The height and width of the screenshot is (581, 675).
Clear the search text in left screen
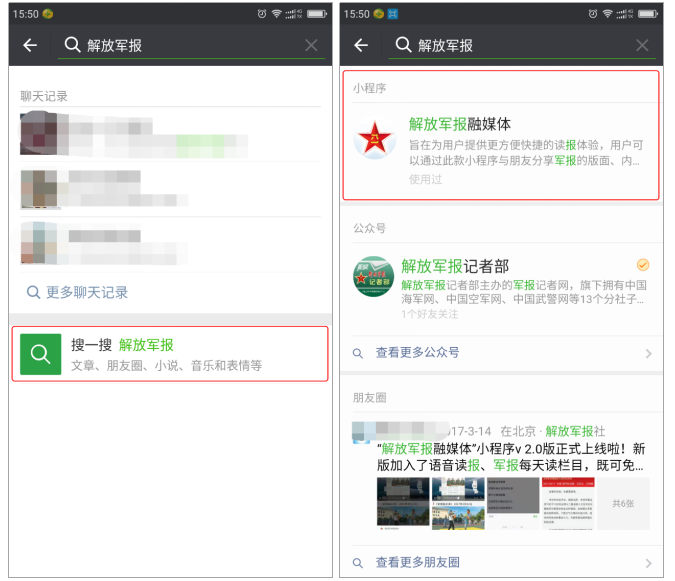click(x=311, y=45)
